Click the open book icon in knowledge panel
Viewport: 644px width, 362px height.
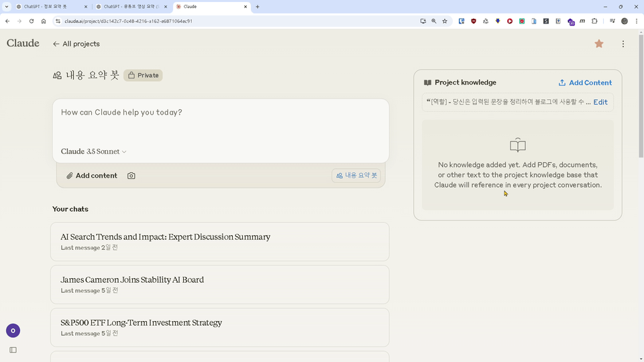pyautogui.click(x=517, y=145)
